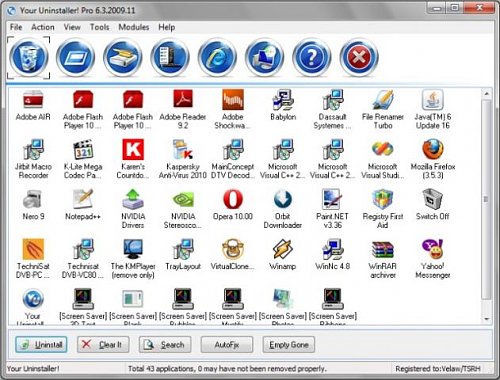The height and width of the screenshot is (380, 500).
Task: Open the Disk Cleaner toolbar icon
Action: (123, 57)
